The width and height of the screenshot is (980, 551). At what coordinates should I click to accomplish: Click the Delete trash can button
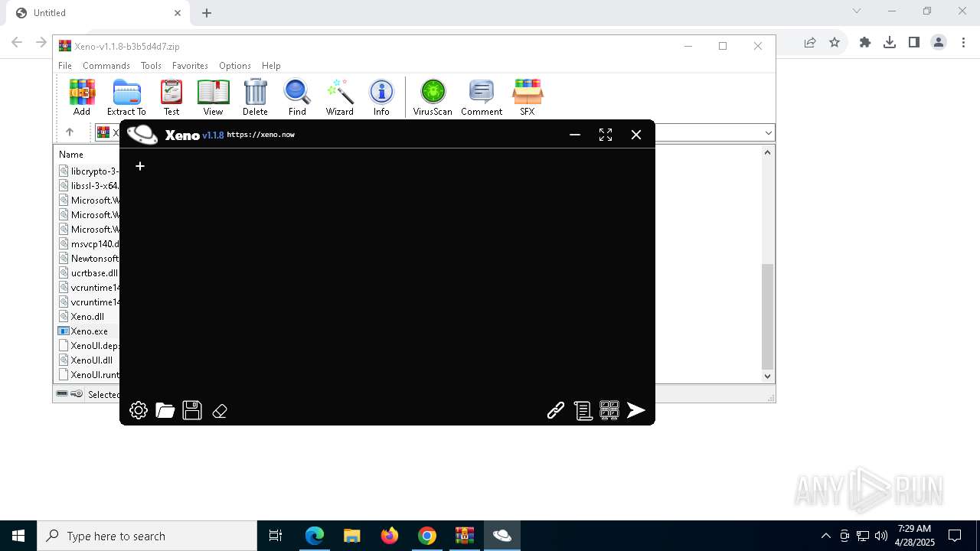(255, 97)
